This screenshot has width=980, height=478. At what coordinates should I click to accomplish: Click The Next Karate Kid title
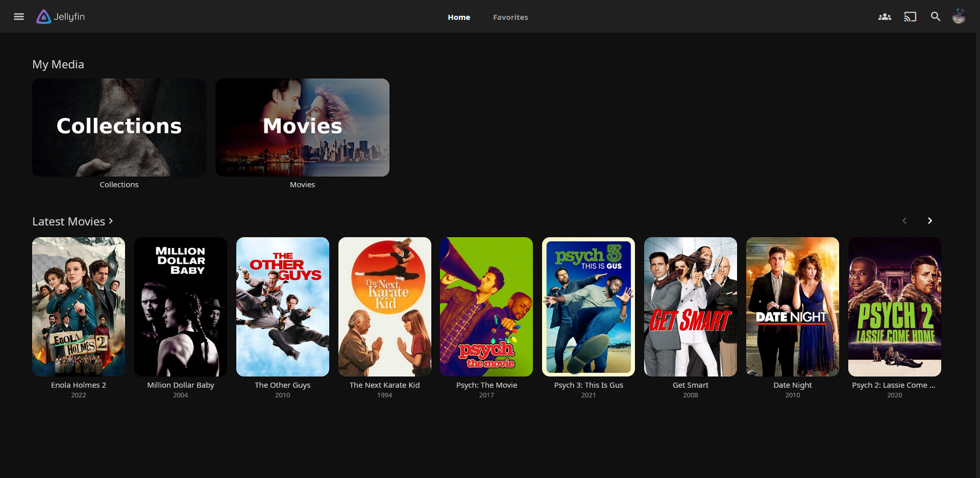pyautogui.click(x=384, y=385)
